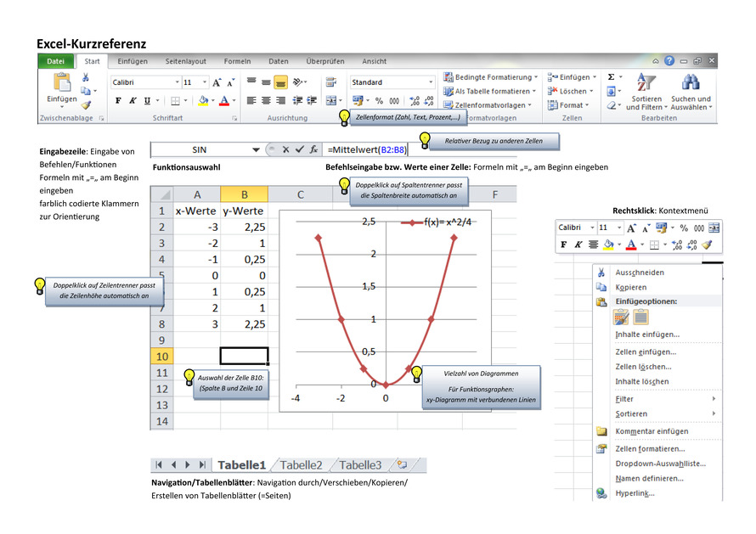Click Inhalte löschen in the context menu
This screenshot has width=756, height=534.
coord(641,382)
